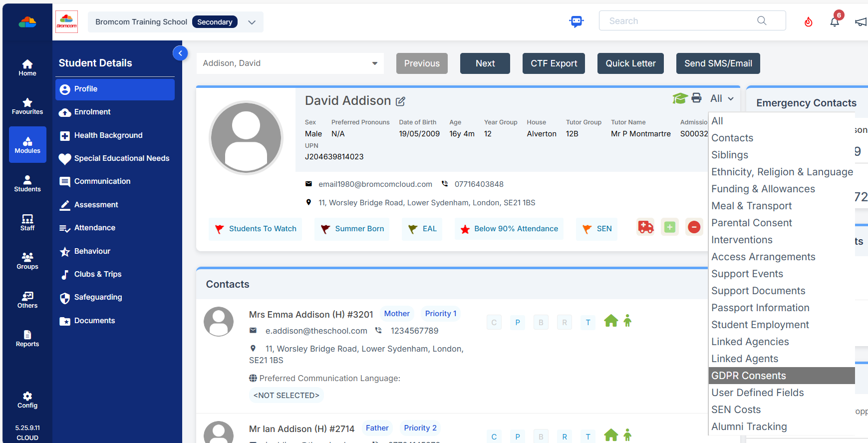Image resolution: width=868 pixels, height=443 pixels.
Task: Toggle the C flag for Mrs Emma Addison
Action: pyautogui.click(x=494, y=323)
